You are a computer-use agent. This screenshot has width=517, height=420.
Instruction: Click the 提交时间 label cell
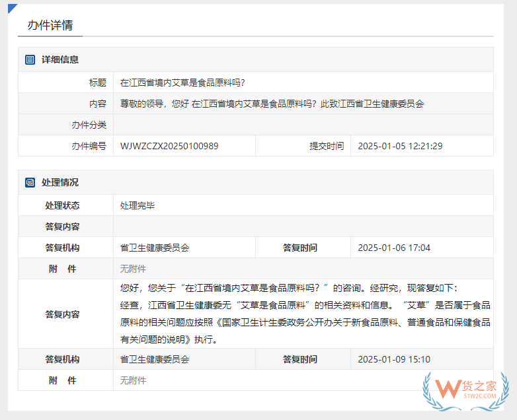(x=327, y=146)
